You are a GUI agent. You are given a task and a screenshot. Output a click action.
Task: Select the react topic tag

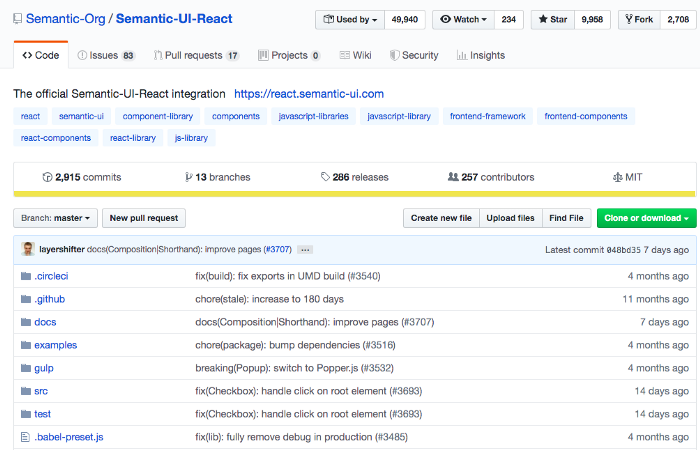click(x=30, y=116)
